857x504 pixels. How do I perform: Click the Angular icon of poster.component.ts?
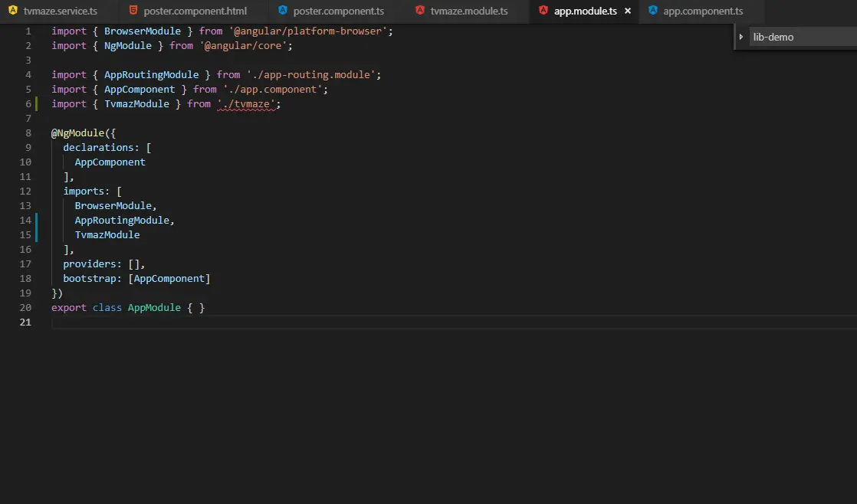(283, 11)
